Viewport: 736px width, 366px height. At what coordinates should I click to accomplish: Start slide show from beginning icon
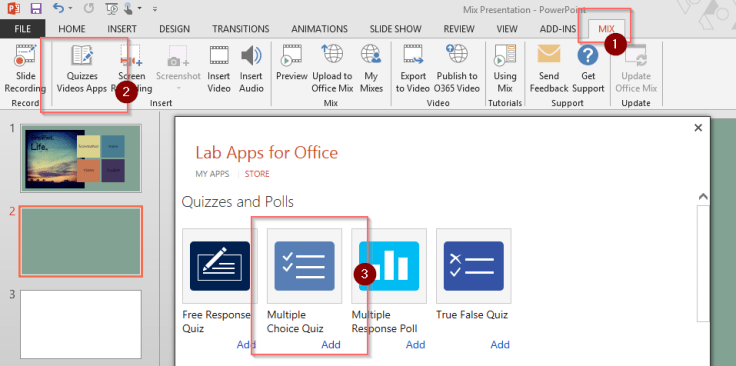click(x=112, y=8)
